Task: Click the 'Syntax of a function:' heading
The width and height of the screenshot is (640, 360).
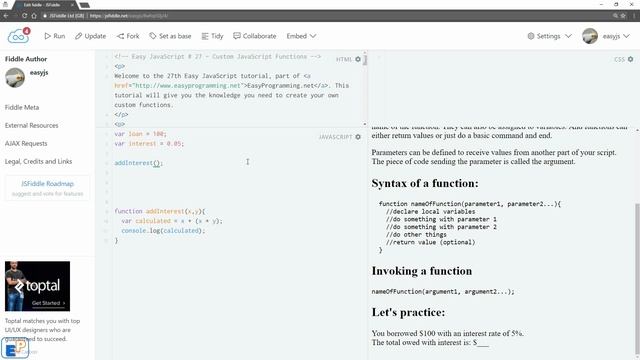Action: [x=425, y=183]
